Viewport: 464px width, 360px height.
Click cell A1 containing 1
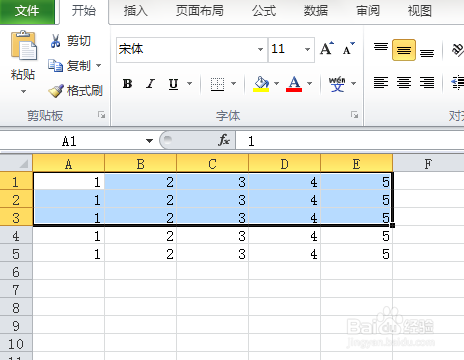point(69,182)
